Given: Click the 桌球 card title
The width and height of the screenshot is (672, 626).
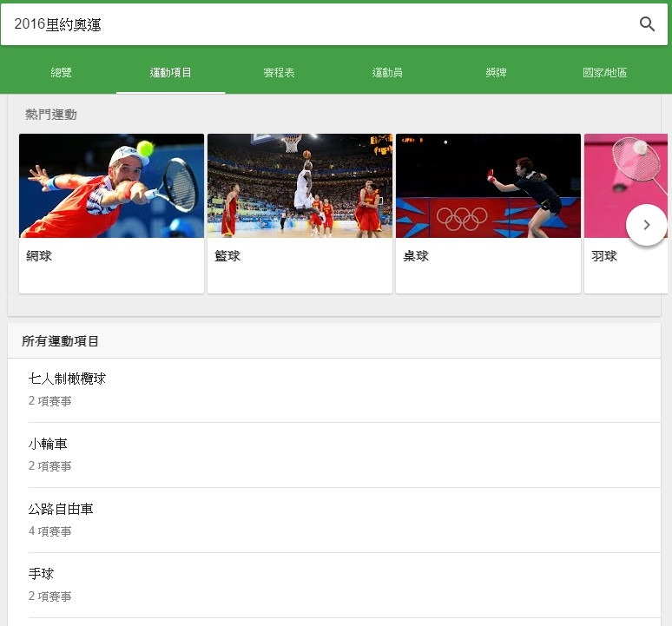Looking at the screenshot, I should [416, 256].
